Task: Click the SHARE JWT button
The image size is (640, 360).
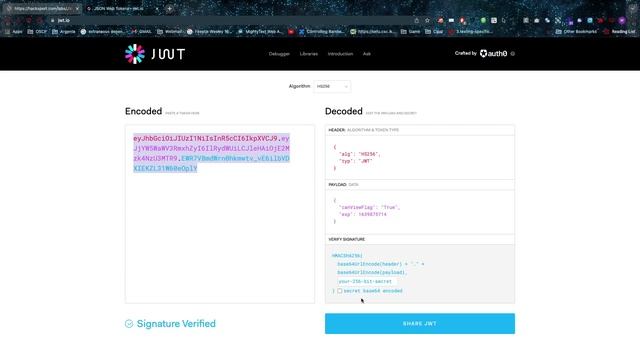Action: (420, 324)
